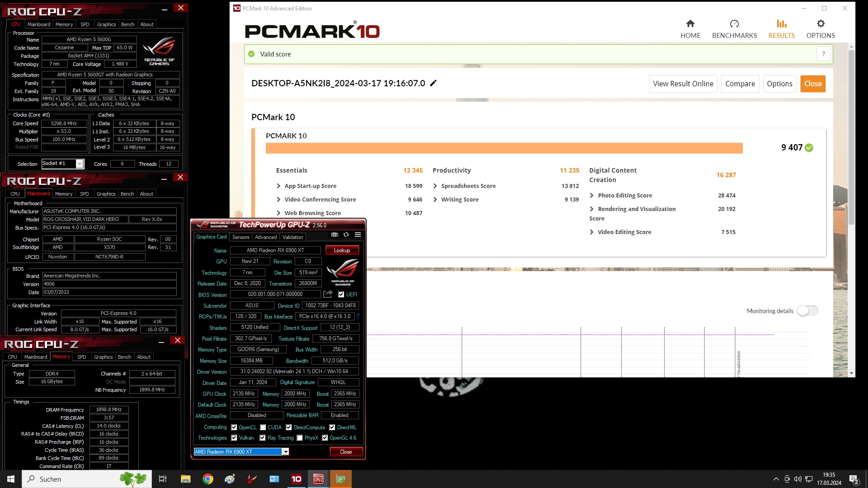
Task: Toggle the UEFI checkbox in GPU-Z
Action: pyautogui.click(x=341, y=295)
